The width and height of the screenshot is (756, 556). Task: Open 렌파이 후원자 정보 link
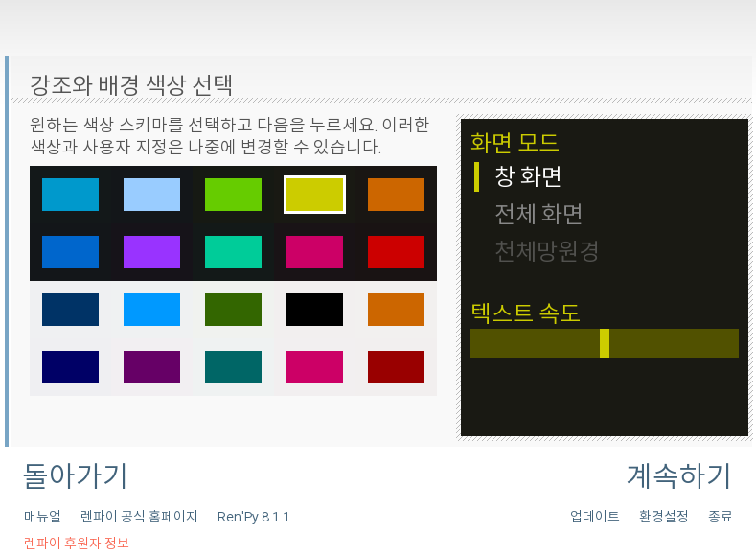77,544
